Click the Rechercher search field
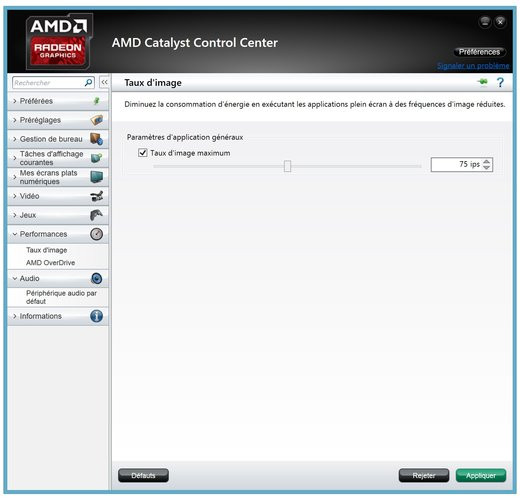 click(49, 83)
